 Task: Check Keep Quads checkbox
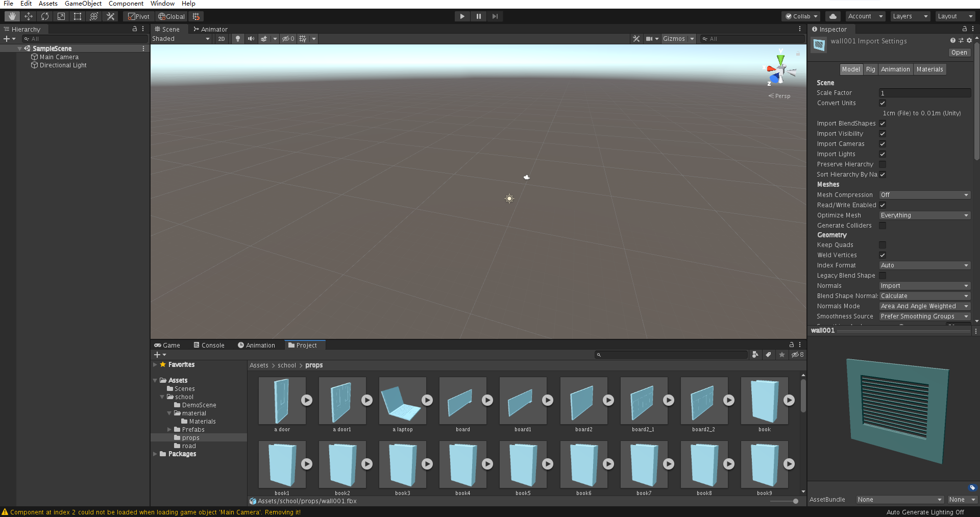883,245
